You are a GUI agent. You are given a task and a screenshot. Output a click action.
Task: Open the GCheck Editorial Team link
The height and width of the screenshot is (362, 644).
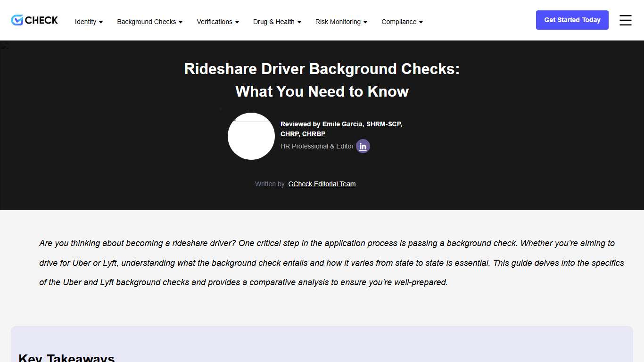[x=322, y=184]
